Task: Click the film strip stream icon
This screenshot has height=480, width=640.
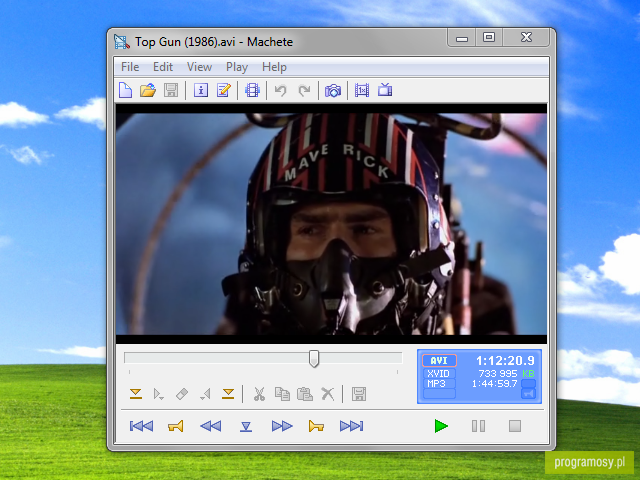Action: [252, 90]
